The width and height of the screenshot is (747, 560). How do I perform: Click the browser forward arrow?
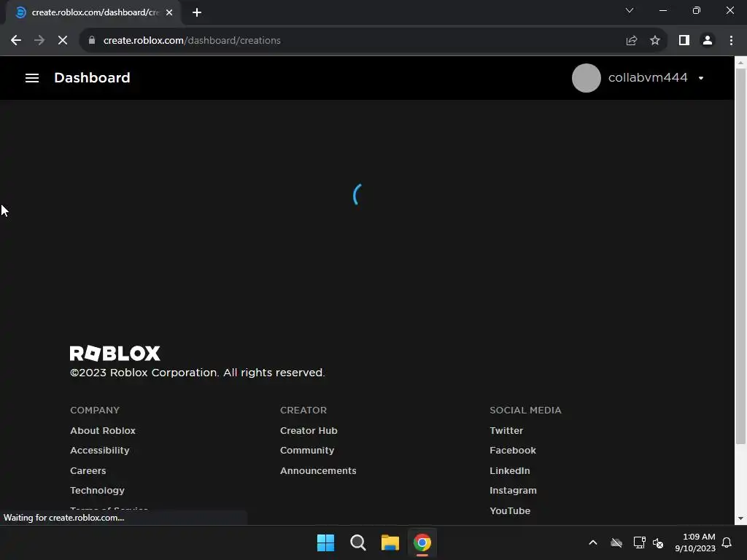39,41
